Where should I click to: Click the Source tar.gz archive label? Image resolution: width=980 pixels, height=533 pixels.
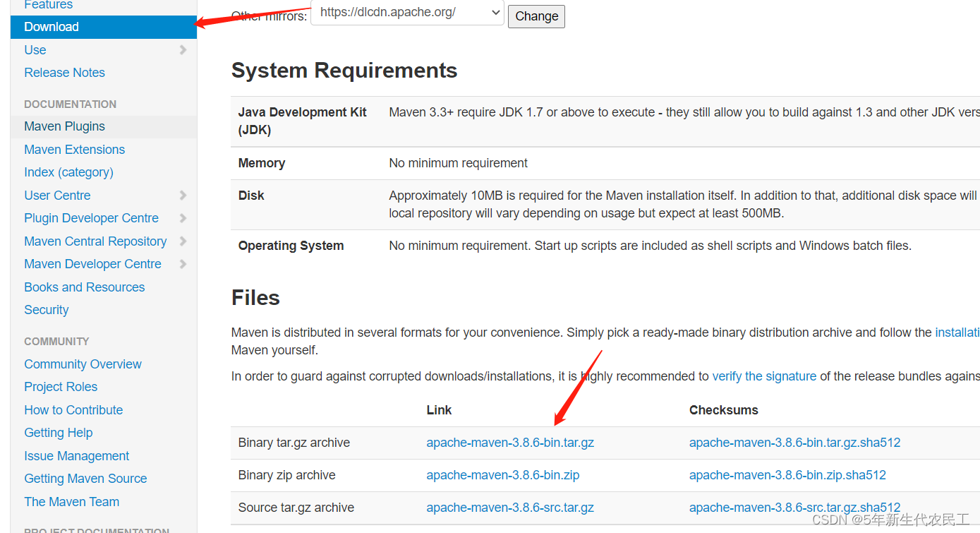[296, 508]
